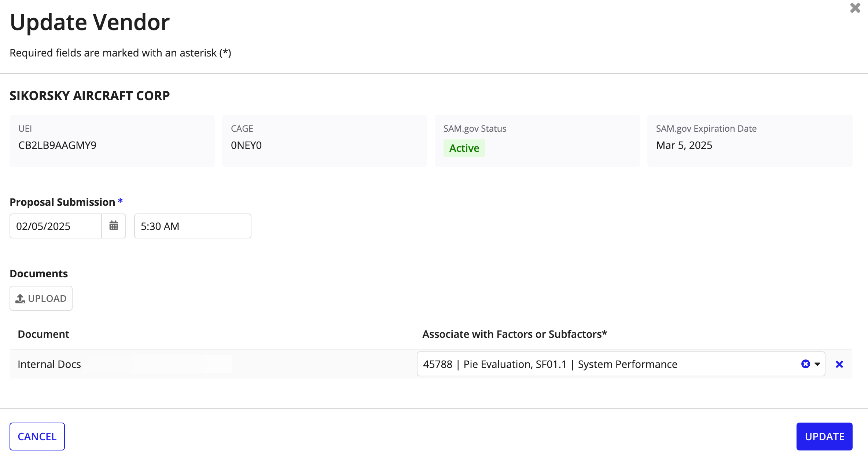Viewport: 868px width, 460px height.
Task: Click the Proposal Submission label
Action: tap(62, 202)
